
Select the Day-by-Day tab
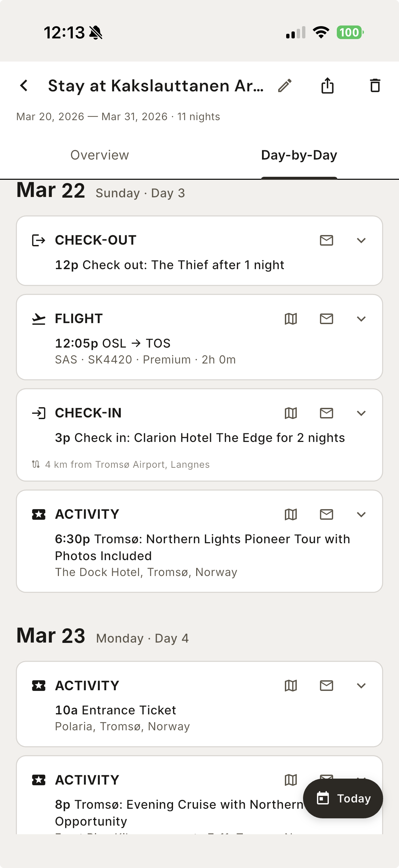pyautogui.click(x=299, y=155)
